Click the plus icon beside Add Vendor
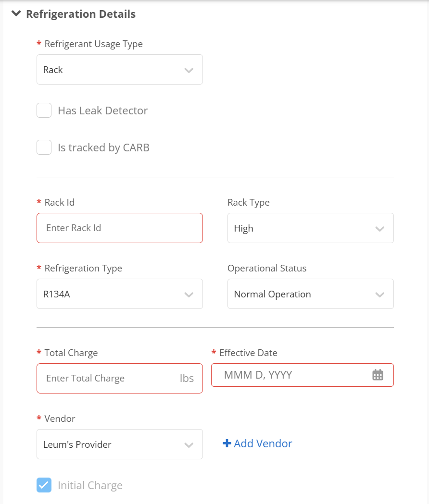This screenshot has height=504, width=429. click(227, 443)
